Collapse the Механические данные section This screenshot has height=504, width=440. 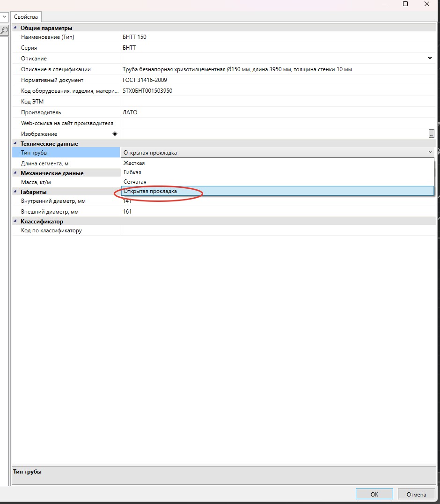pos(15,173)
